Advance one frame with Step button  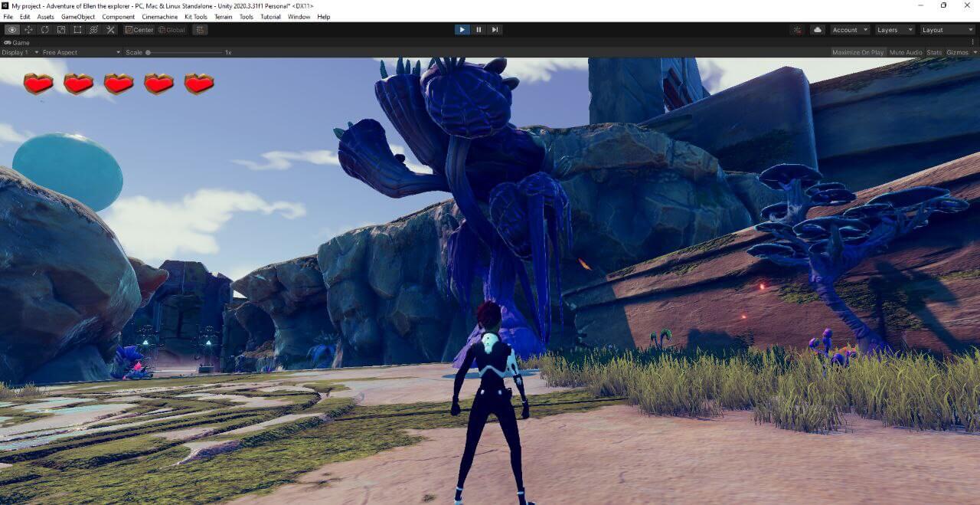point(495,30)
